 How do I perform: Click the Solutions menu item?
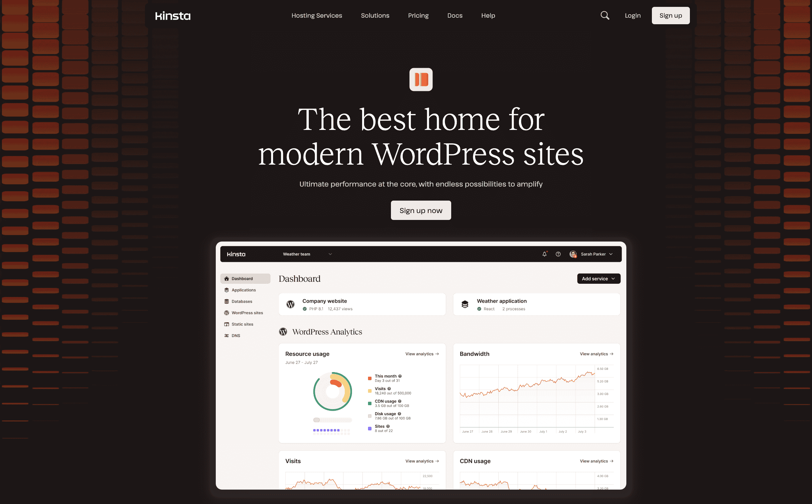pos(375,16)
